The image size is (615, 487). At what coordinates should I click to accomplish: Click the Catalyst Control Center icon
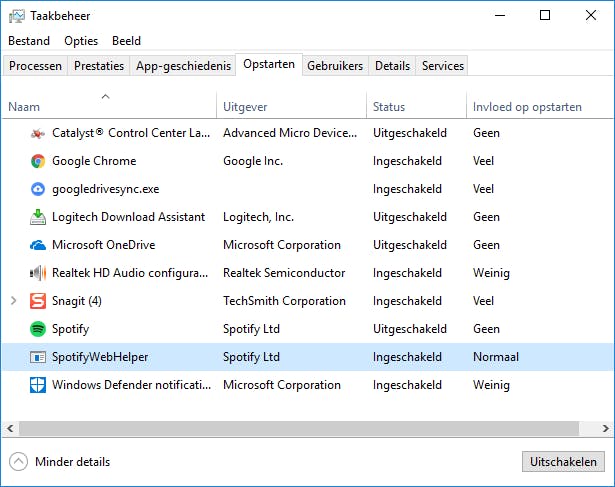[37, 133]
